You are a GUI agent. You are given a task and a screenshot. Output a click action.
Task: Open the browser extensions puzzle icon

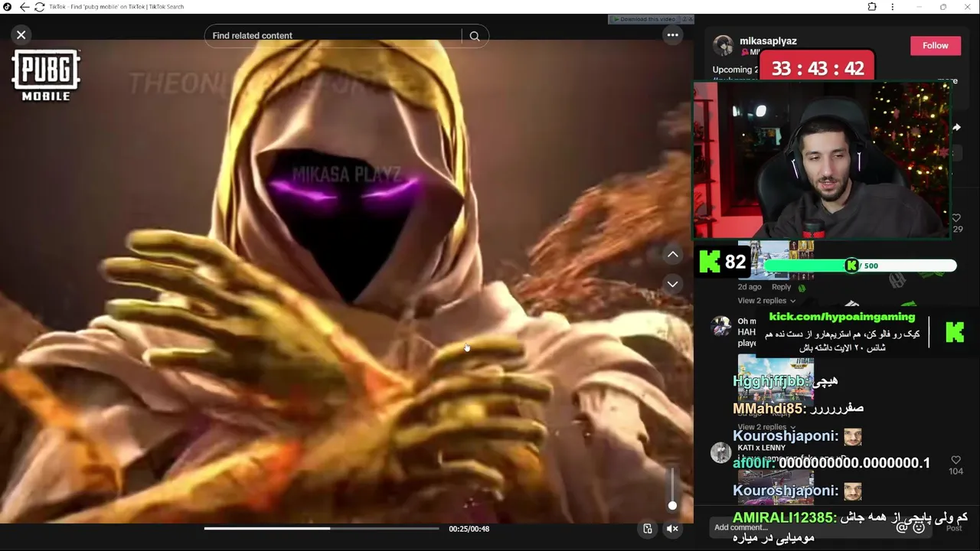(872, 7)
